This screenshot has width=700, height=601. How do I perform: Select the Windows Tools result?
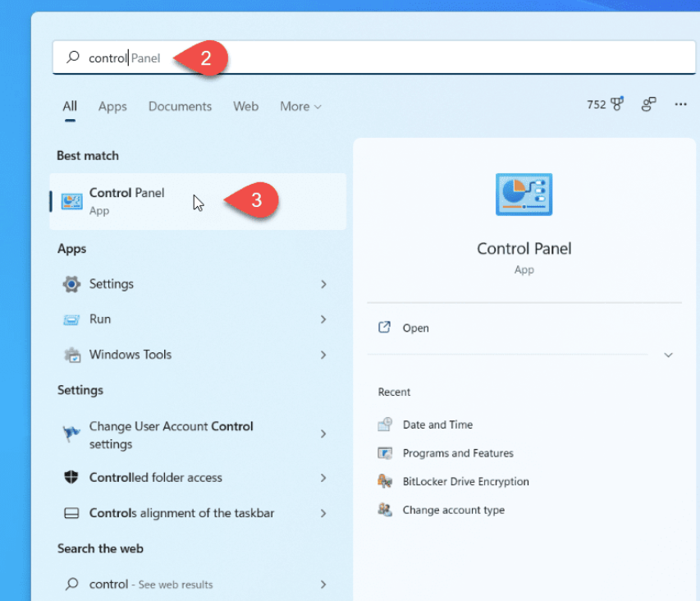pyautogui.click(x=198, y=355)
